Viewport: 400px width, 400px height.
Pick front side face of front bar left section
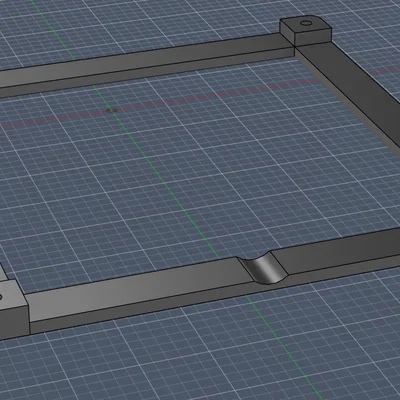(140, 307)
